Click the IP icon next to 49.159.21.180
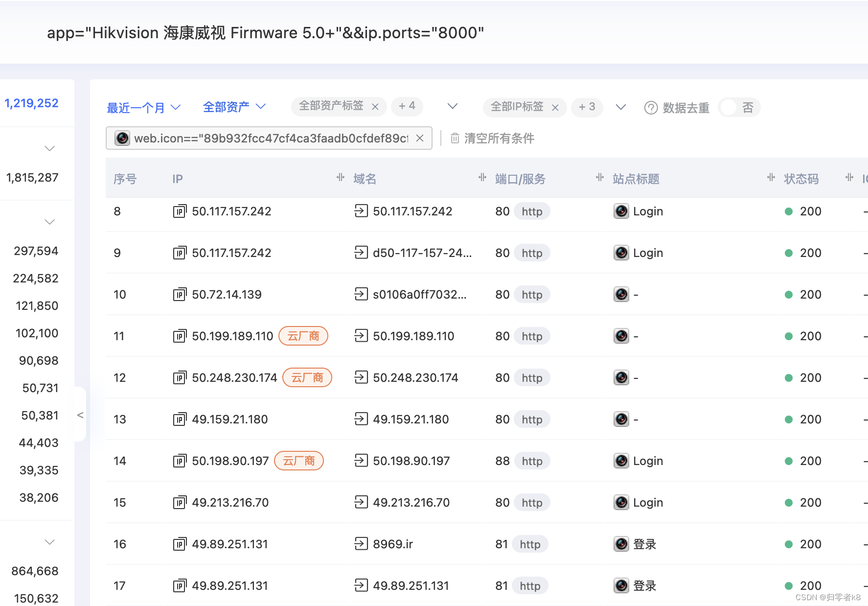868x606 pixels. point(180,420)
